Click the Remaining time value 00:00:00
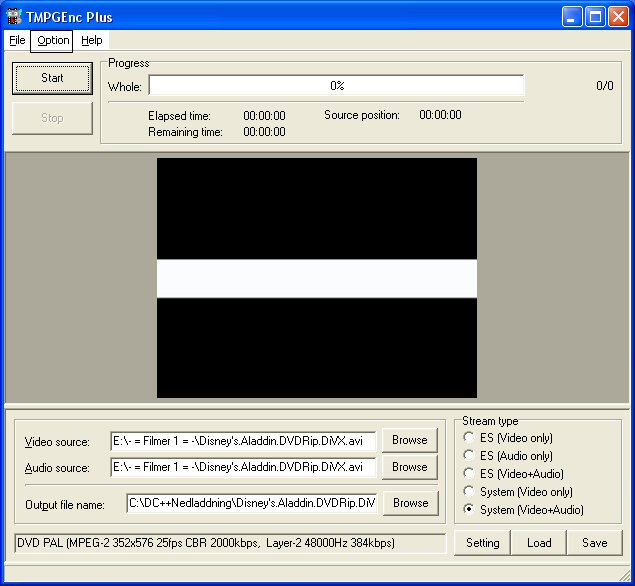635x586 pixels. click(264, 132)
